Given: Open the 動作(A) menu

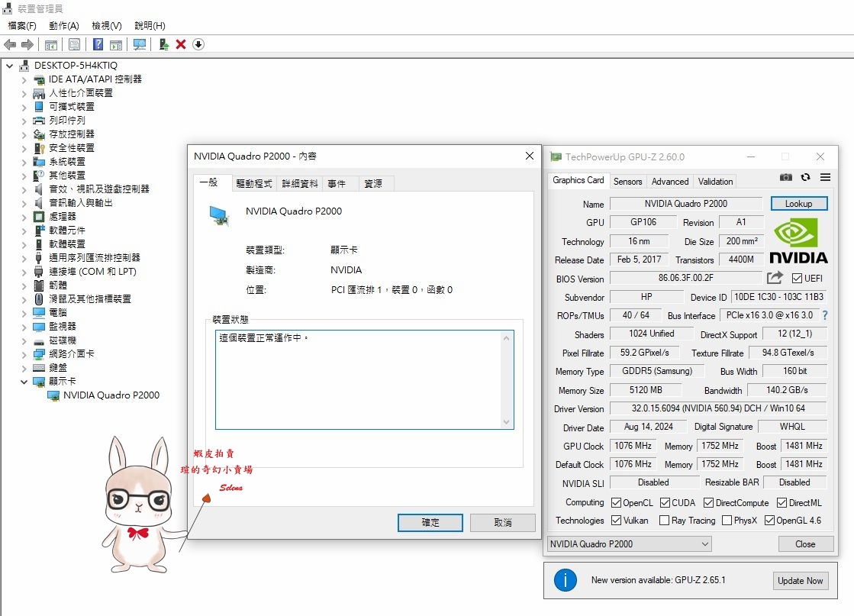Looking at the screenshot, I should point(63,26).
